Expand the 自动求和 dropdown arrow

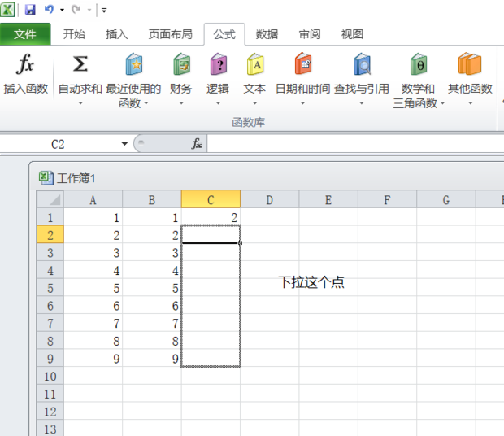tap(80, 103)
